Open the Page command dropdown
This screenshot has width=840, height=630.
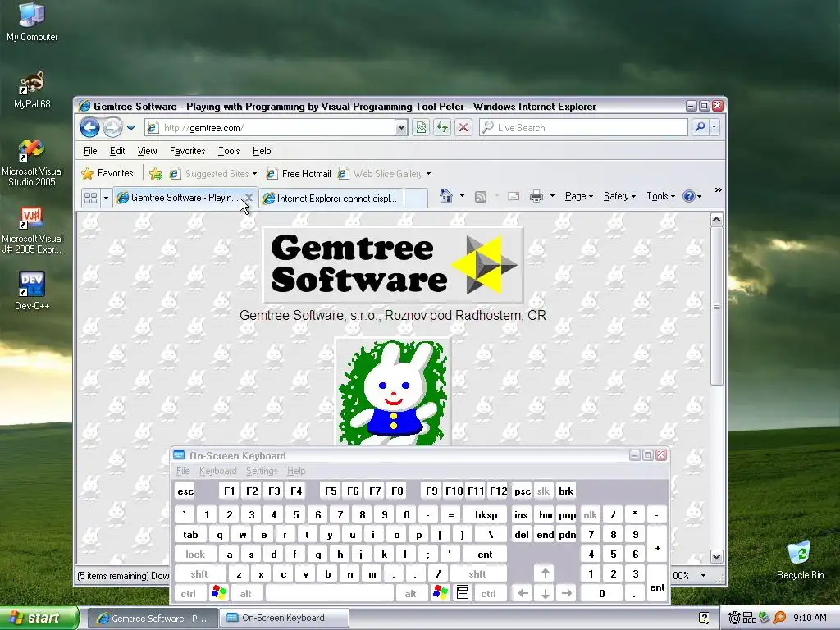pos(579,196)
